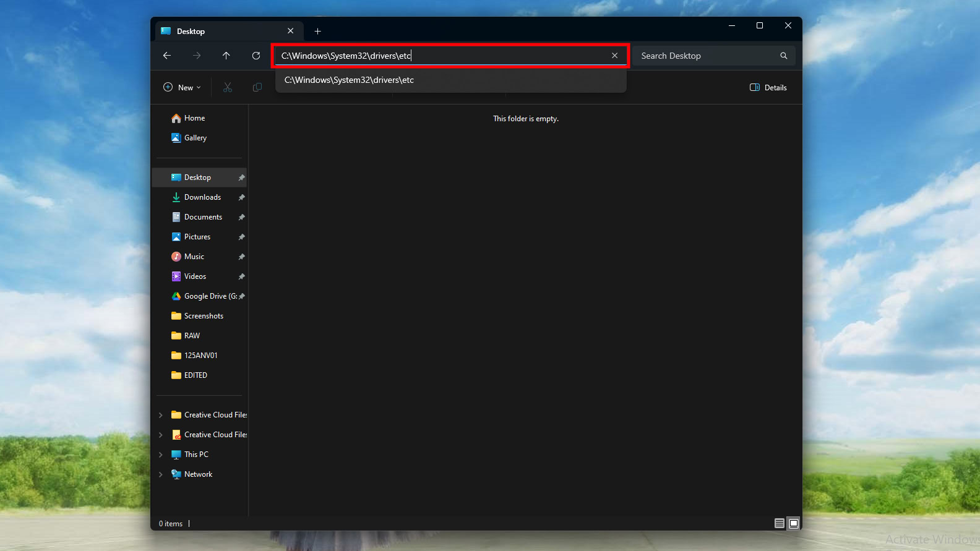Viewport: 980px width, 551px height.
Task: Add a new File Explorer tab
Action: [x=318, y=31]
